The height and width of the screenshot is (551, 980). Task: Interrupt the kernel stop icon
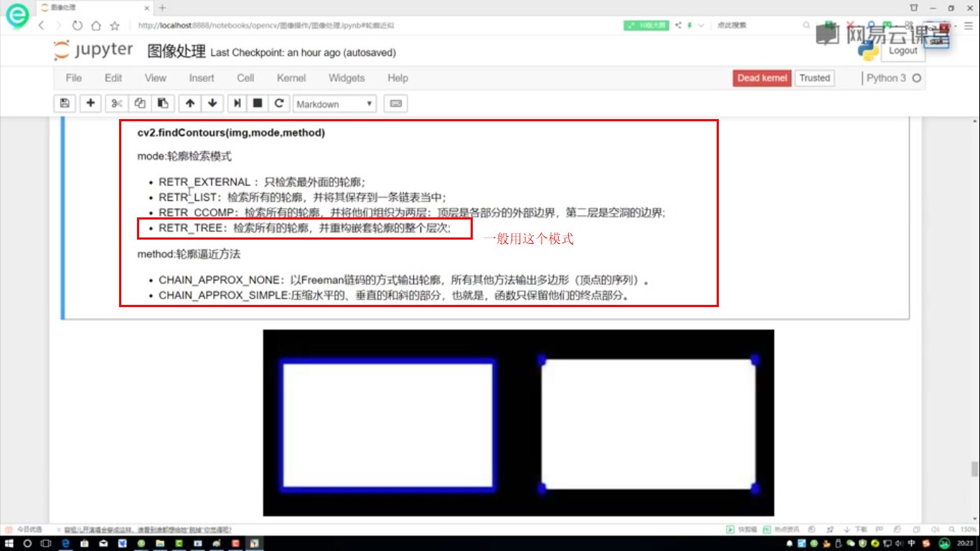click(258, 103)
